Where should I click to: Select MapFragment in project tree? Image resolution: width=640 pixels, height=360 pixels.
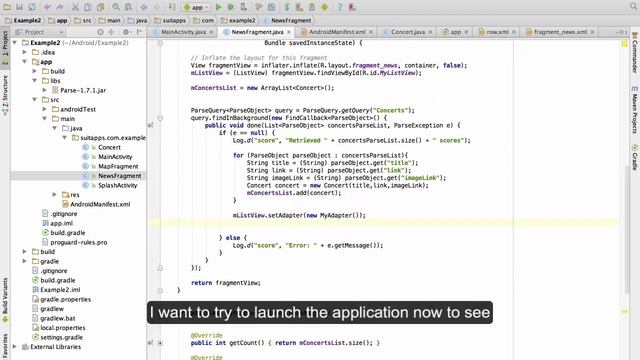point(118,166)
